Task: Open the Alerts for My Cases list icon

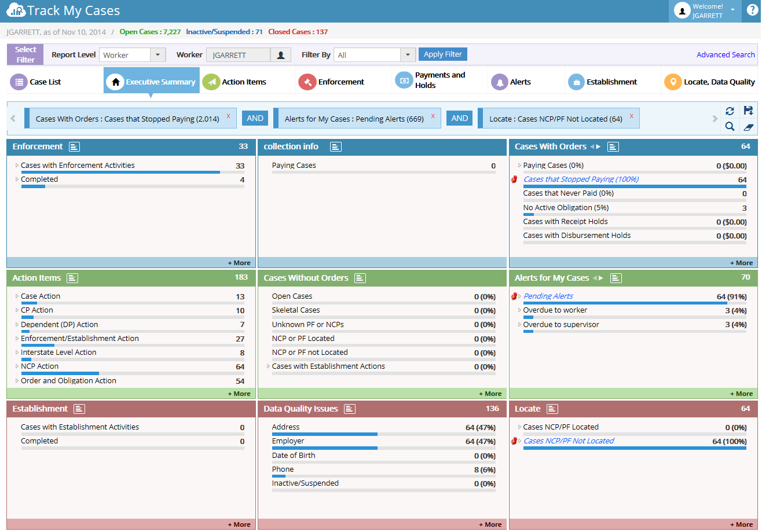Action: 616,278
